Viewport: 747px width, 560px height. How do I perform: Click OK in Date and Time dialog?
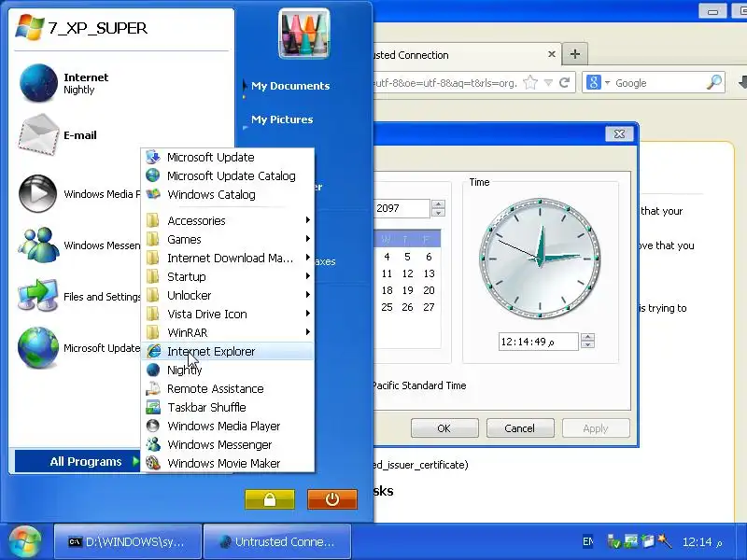pyautogui.click(x=444, y=428)
